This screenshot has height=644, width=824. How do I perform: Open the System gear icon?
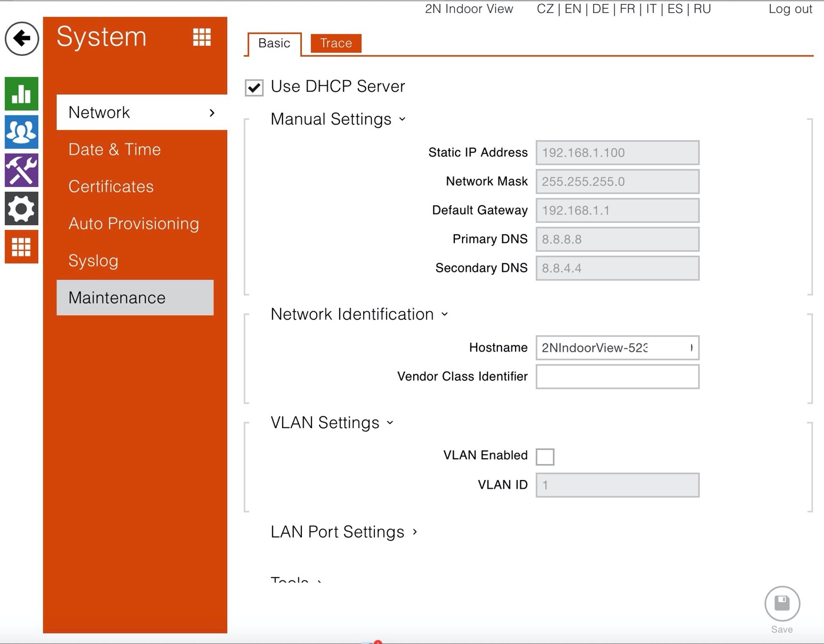pos(22,208)
